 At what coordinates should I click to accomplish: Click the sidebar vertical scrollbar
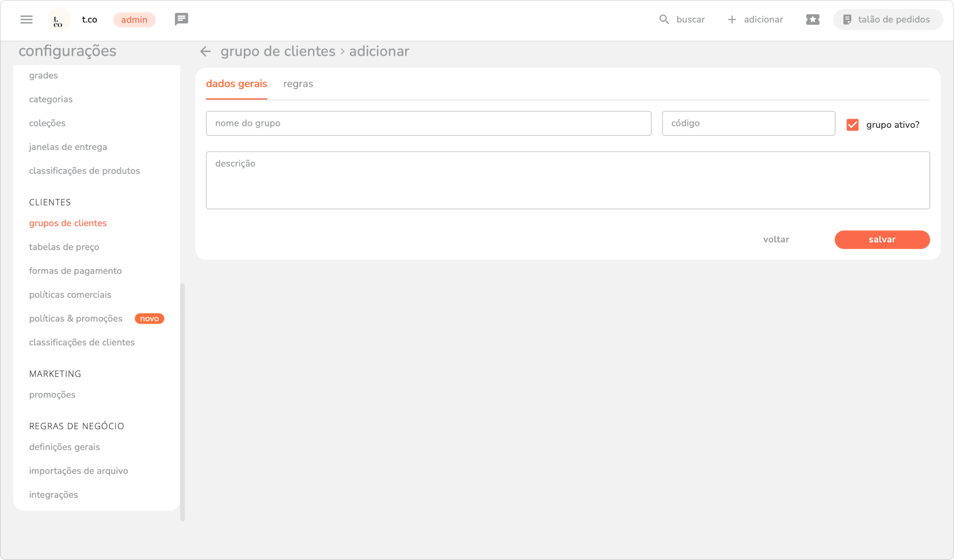point(182,401)
